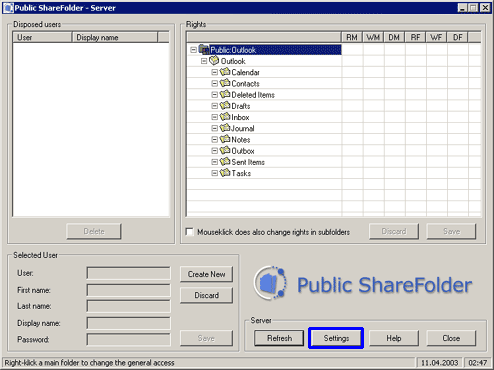494x370 pixels.
Task: Click the Calendar folder icon
Action: (225, 72)
